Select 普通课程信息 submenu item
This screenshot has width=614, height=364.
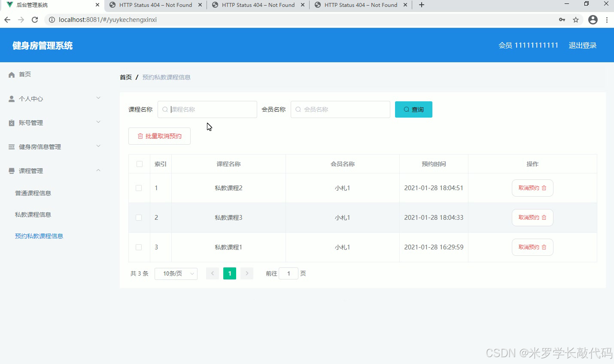pos(33,193)
